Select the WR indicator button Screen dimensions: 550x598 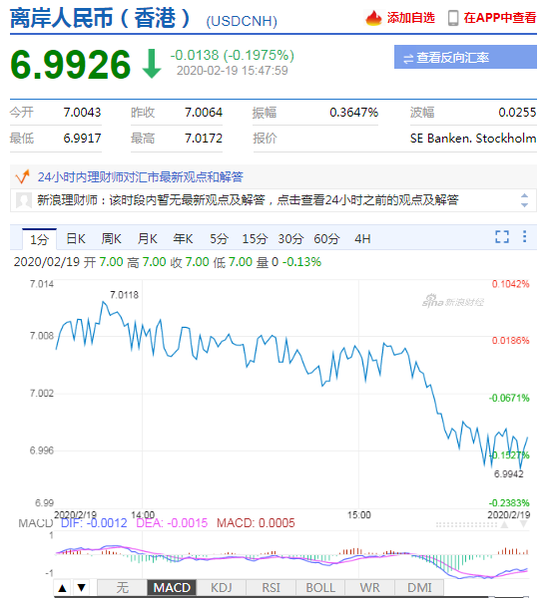coord(370,588)
